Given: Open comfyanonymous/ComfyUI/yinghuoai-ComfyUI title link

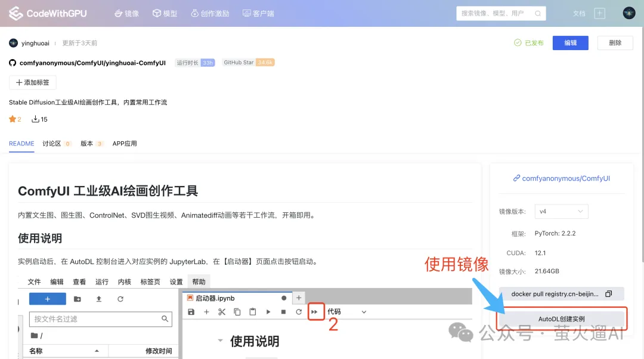Looking at the screenshot, I should 92,63.
